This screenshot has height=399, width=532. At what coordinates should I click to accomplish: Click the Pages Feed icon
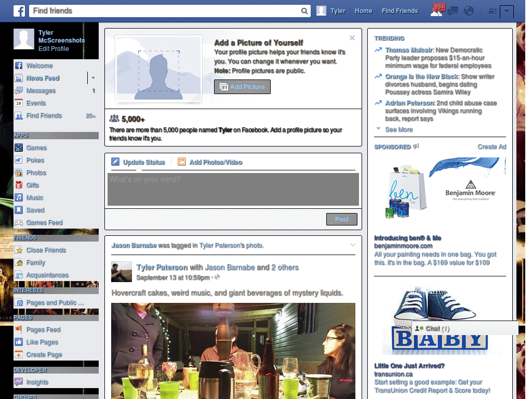[19, 329]
